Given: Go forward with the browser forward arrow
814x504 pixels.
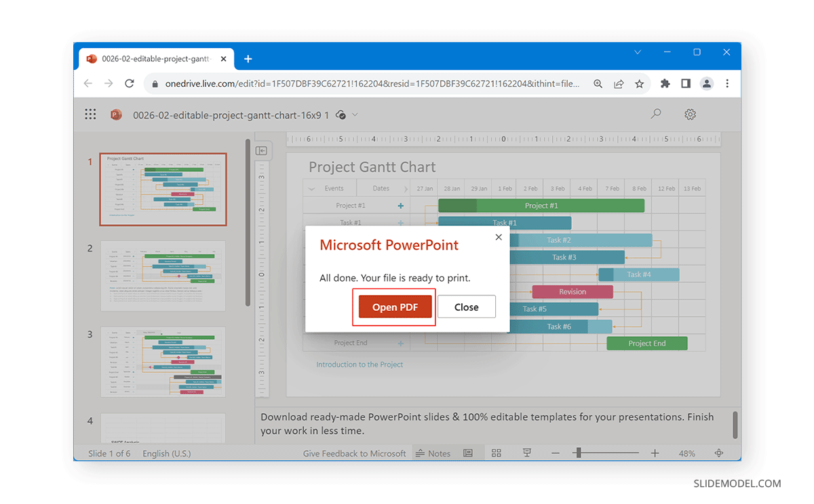Looking at the screenshot, I should [109, 83].
